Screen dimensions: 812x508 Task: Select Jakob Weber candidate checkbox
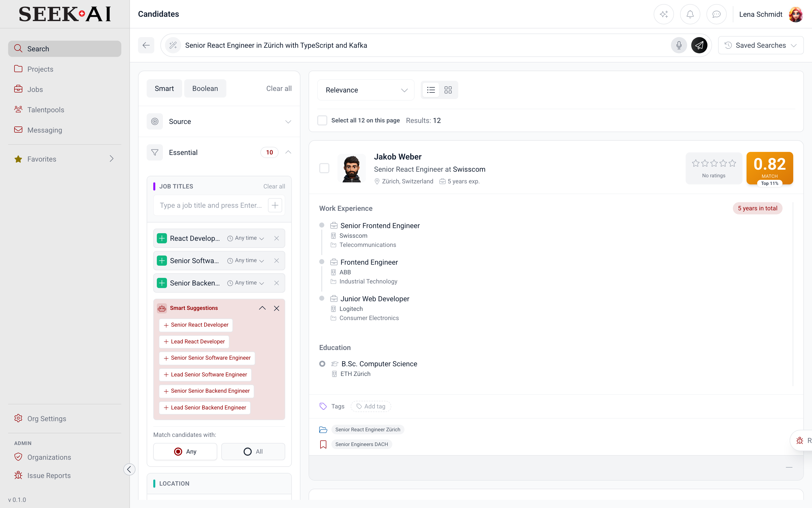(324, 168)
